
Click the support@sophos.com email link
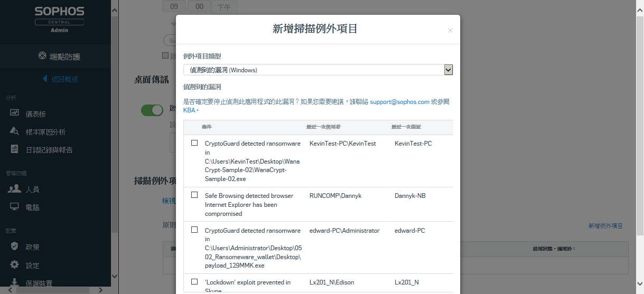[x=399, y=101]
